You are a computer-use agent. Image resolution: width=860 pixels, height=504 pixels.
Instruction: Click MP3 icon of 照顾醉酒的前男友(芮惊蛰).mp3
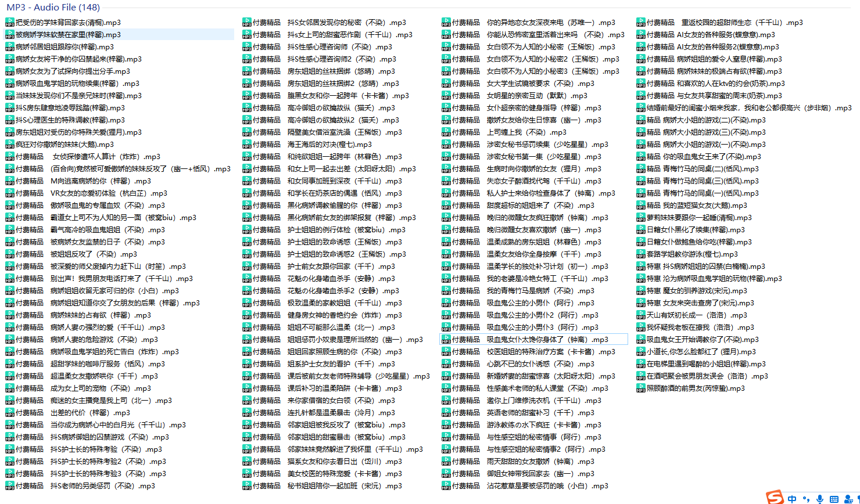[641, 388]
